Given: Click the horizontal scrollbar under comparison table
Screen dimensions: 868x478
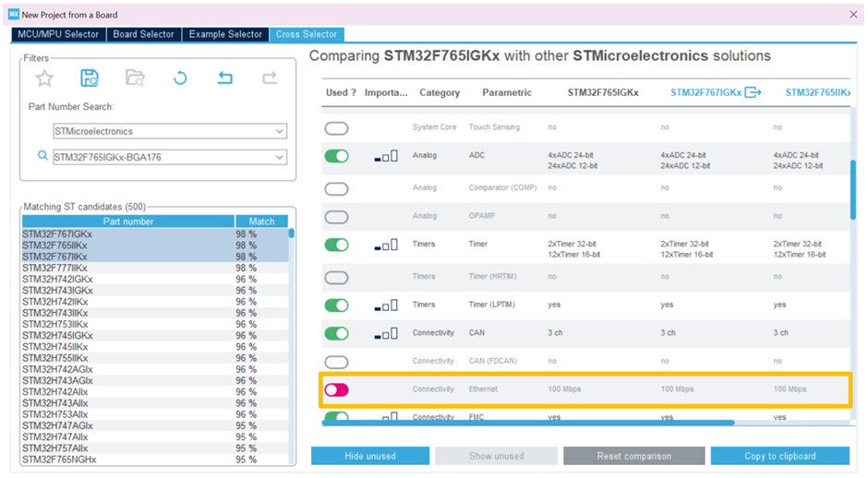Looking at the screenshot, I should 528,423.
